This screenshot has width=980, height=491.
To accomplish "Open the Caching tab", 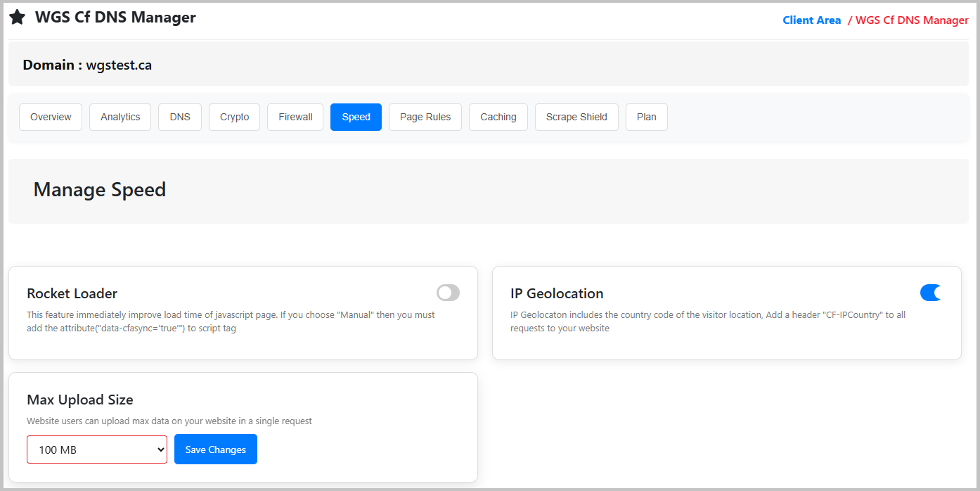I will (x=498, y=117).
